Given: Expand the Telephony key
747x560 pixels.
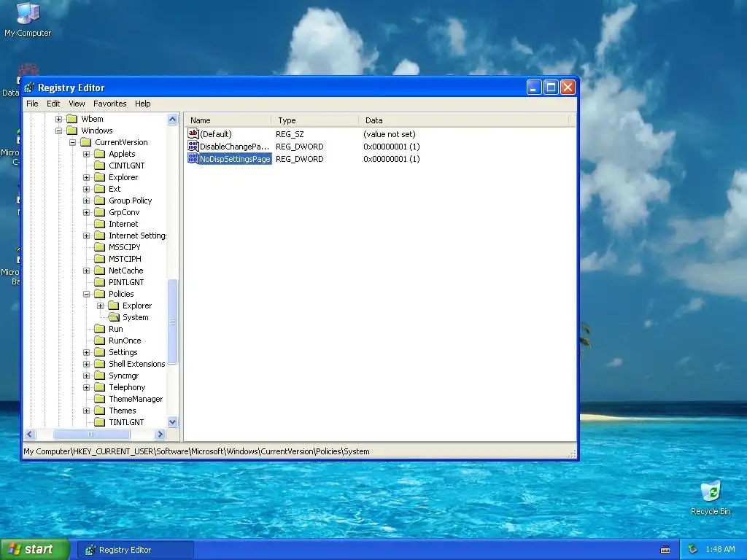Looking at the screenshot, I should click(x=86, y=387).
